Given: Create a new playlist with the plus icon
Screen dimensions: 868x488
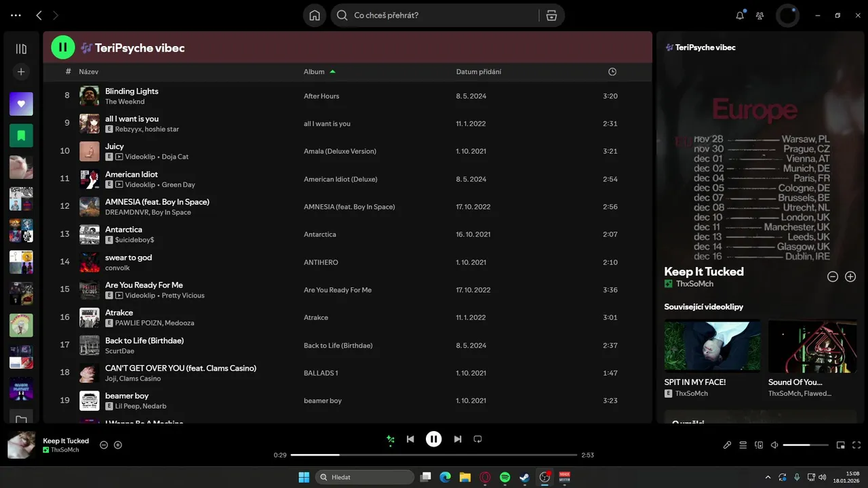Looking at the screenshot, I should click(x=21, y=71).
